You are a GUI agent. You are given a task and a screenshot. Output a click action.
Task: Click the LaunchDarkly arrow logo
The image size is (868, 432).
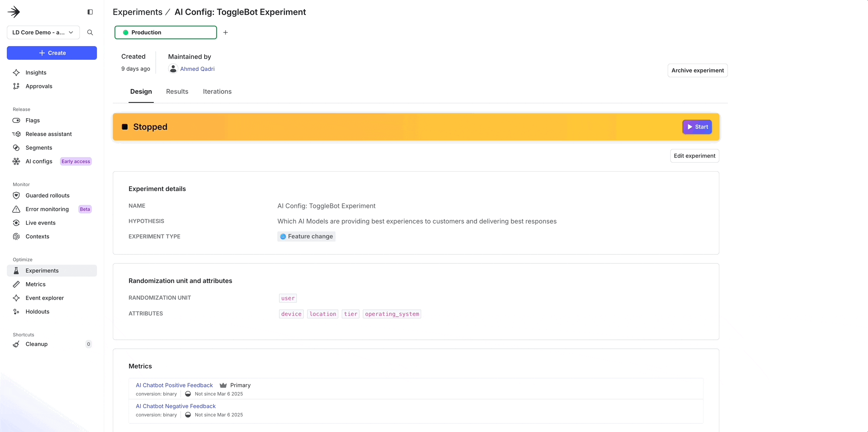(14, 12)
